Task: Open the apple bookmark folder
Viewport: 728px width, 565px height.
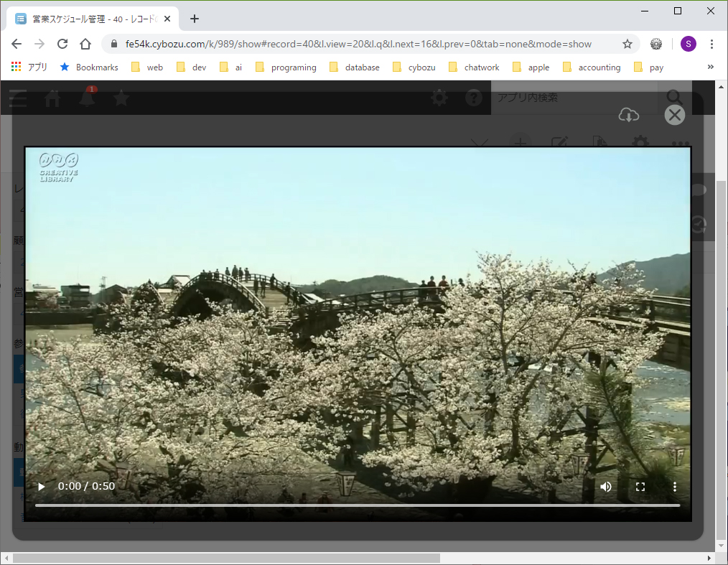Action: click(x=531, y=67)
